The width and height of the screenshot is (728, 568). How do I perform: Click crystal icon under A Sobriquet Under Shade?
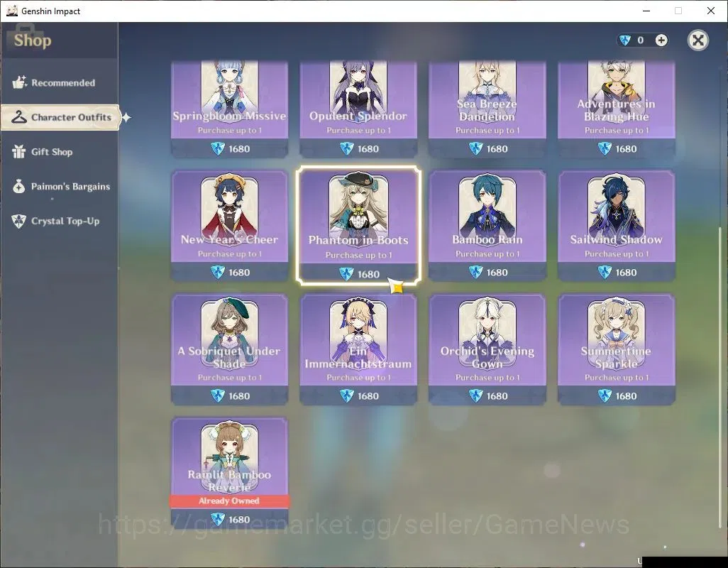218,395
